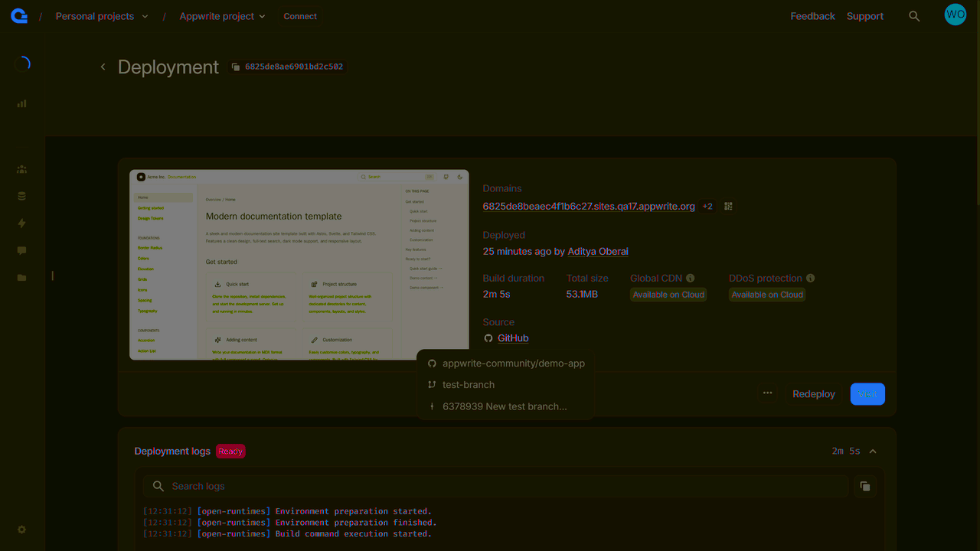The height and width of the screenshot is (551, 980).
Task: Open the Personal projects dropdown
Action: (x=101, y=15)
